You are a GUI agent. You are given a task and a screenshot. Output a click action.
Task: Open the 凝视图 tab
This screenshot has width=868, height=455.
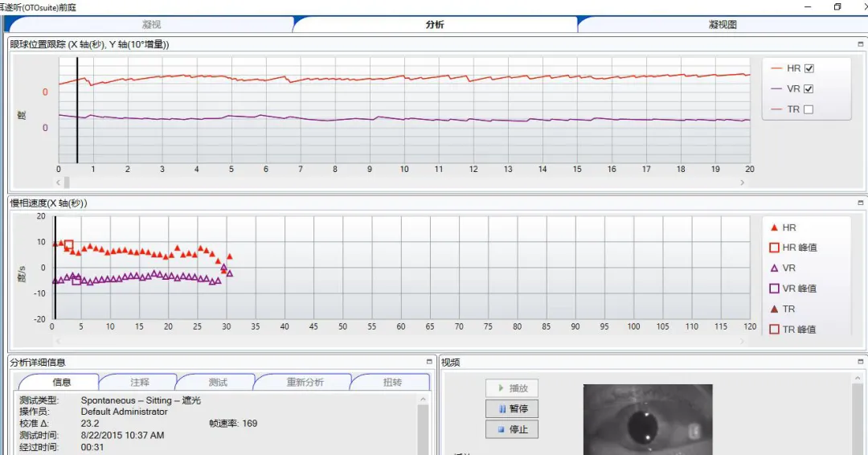(723, 24)
